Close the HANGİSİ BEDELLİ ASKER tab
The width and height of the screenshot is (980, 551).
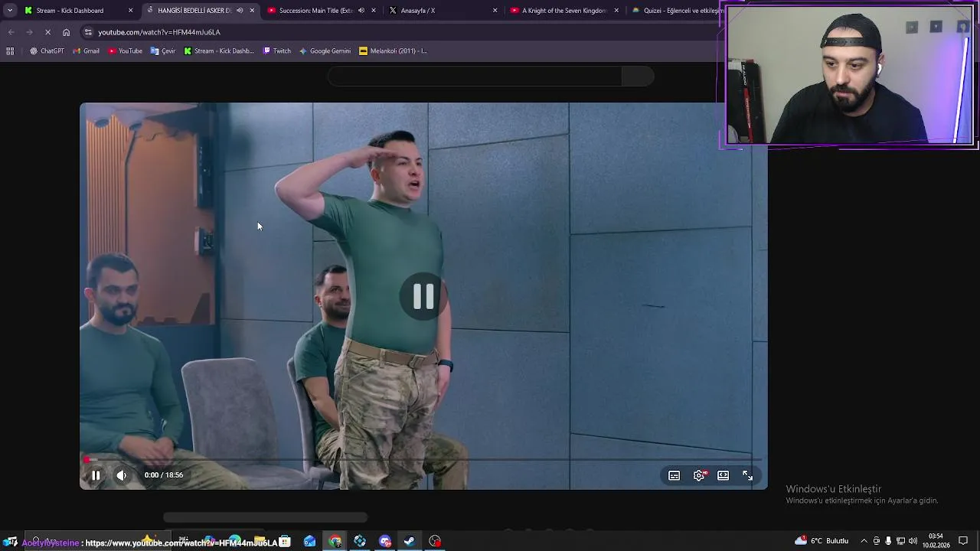[252, 11]
